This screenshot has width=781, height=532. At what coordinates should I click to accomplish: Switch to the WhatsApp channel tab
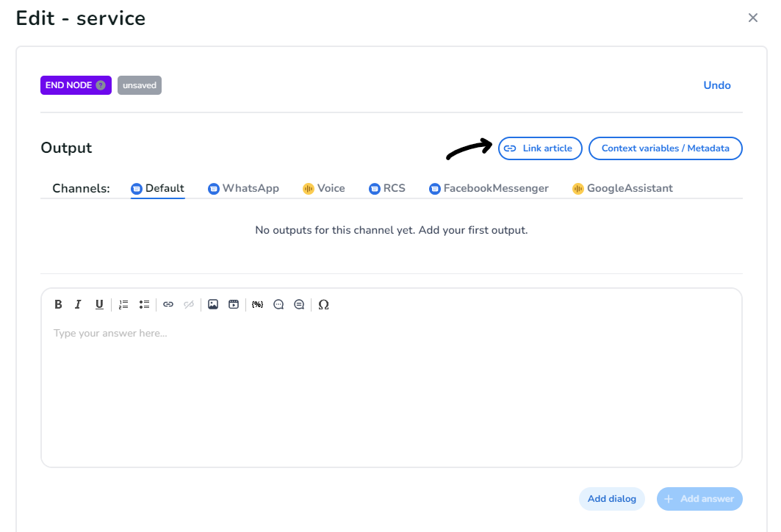243,188
